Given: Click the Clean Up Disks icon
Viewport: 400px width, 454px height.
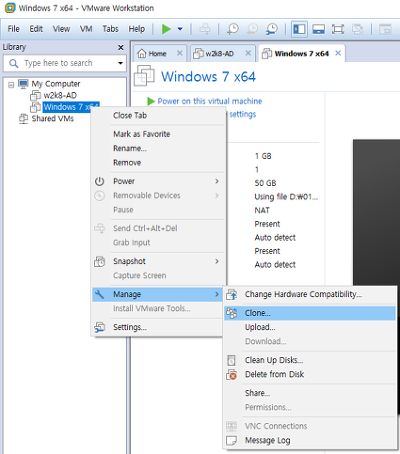Looking at the screenshot, I should coord(231,360).
